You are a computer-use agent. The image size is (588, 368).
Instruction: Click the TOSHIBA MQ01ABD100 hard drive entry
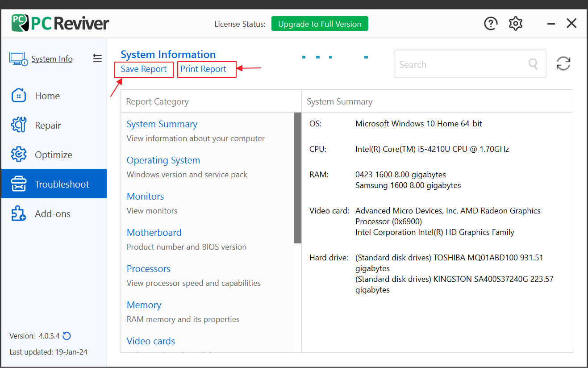tap(449, 263)
